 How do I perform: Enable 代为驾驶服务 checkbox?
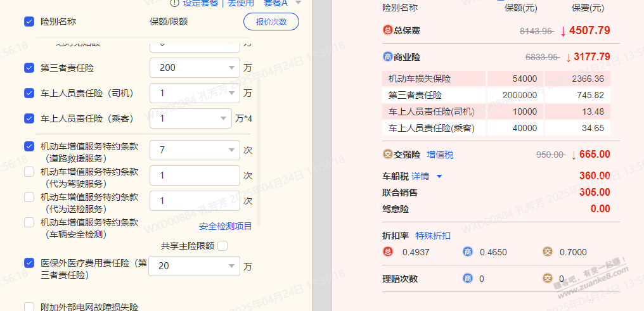pos(29,172)
